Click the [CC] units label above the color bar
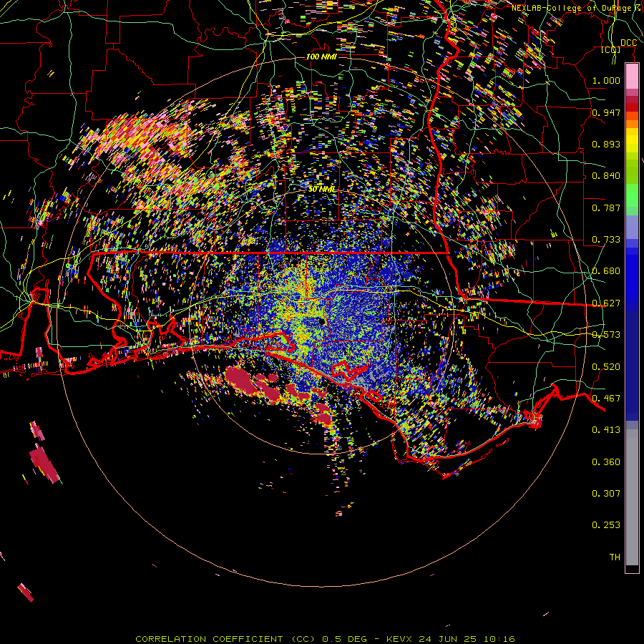 [611, 50]
